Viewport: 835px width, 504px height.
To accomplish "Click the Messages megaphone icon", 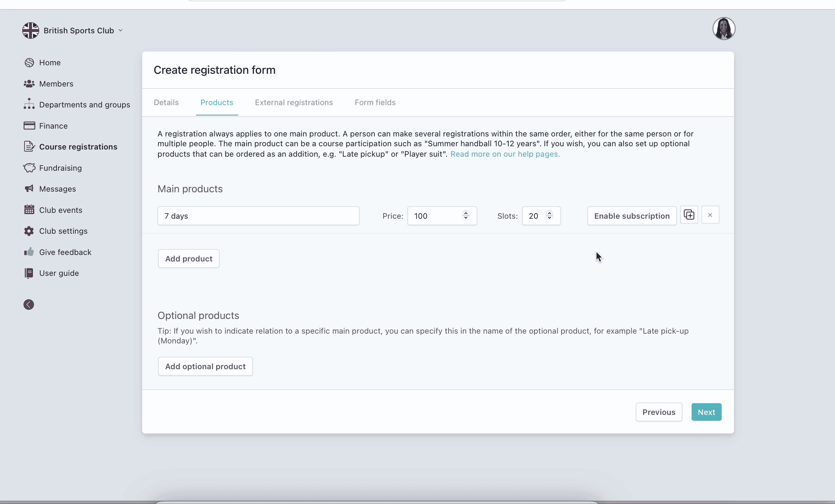I will [29, 189].
